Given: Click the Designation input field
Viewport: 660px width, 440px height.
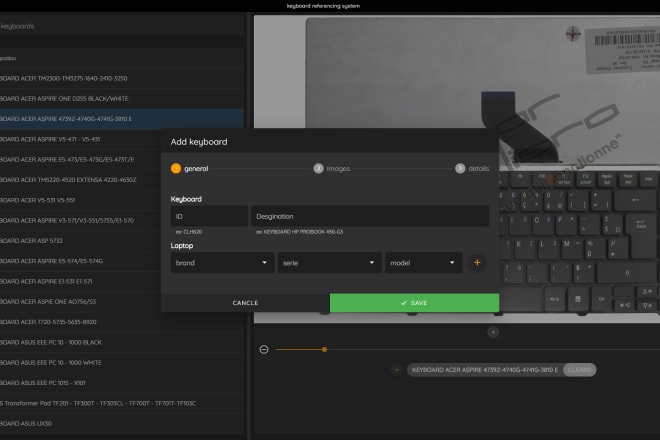Looking at the screenshot, I should 370,216.
